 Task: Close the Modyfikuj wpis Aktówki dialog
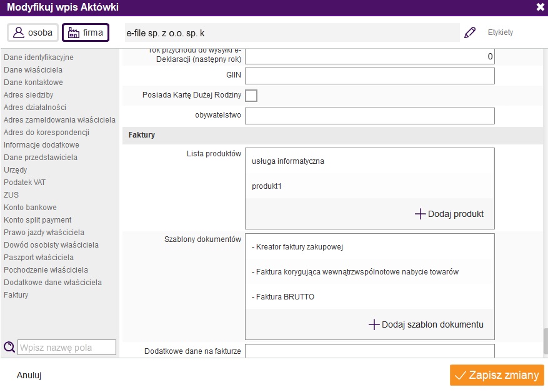coord(540,8)
